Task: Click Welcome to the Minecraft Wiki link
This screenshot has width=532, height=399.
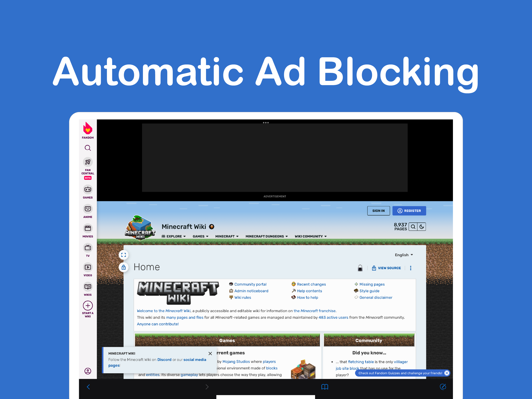Action: point(164,311)
